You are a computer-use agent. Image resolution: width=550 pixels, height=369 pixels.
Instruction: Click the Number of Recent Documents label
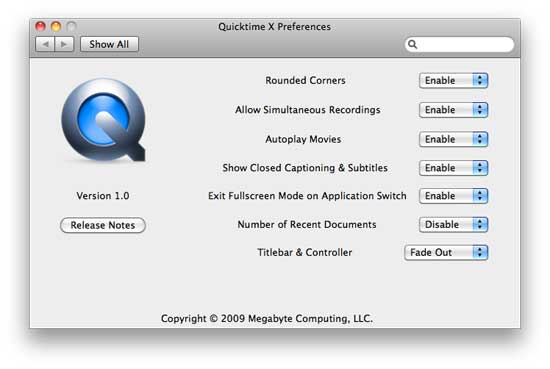tap(307, 224)
